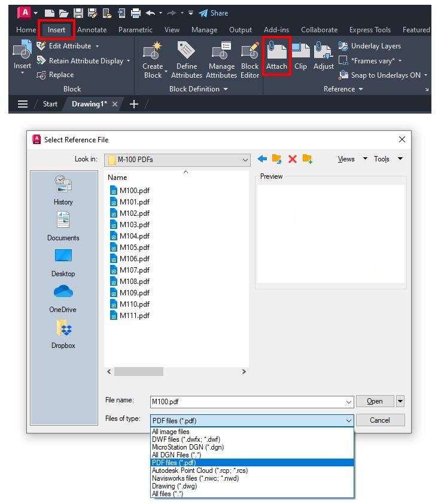Click the Save As quick access icon
The height and width of the screenshot is (504, 438).
93,13
